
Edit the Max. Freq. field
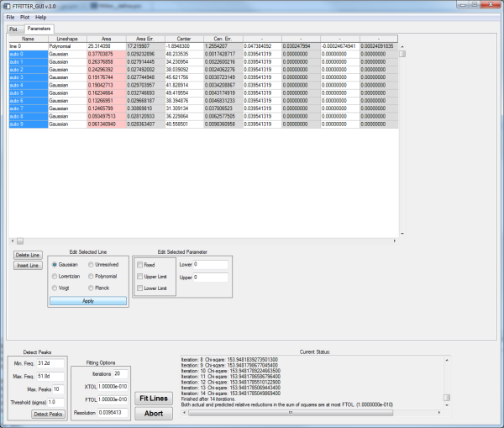pyautogui.click(x=50, y=376)
